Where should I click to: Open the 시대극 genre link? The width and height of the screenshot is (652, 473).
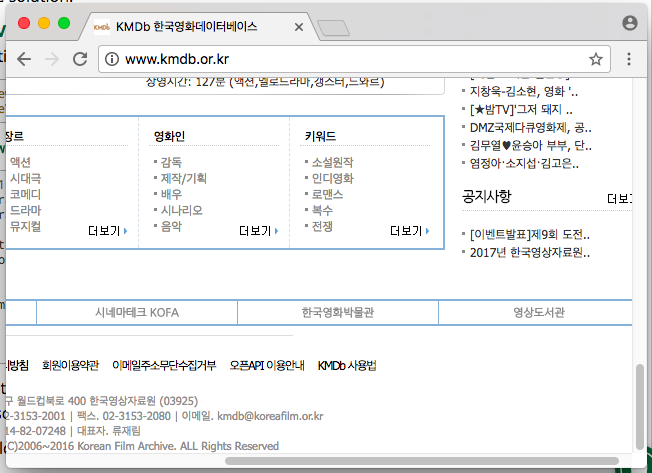[25, 178]
